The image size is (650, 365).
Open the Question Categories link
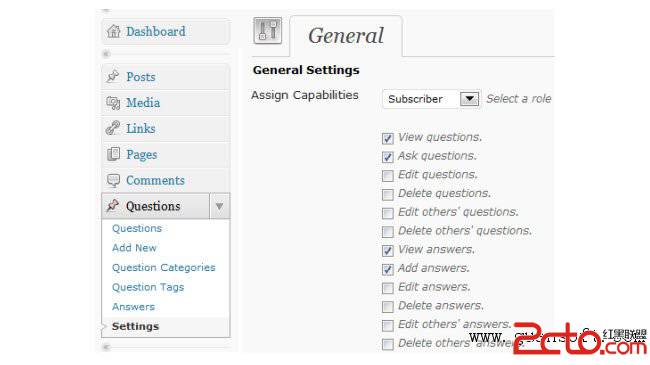[x=164, y=268]
